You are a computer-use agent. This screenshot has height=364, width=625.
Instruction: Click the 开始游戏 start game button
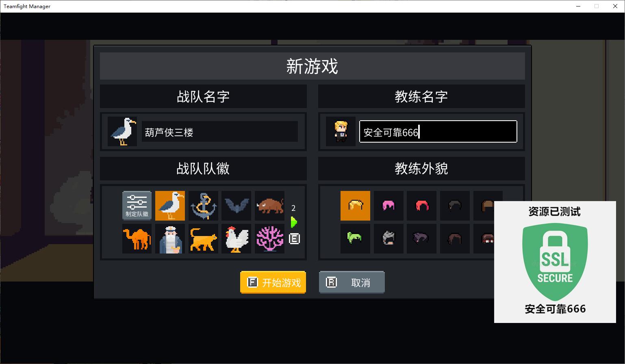click(273, 282)
